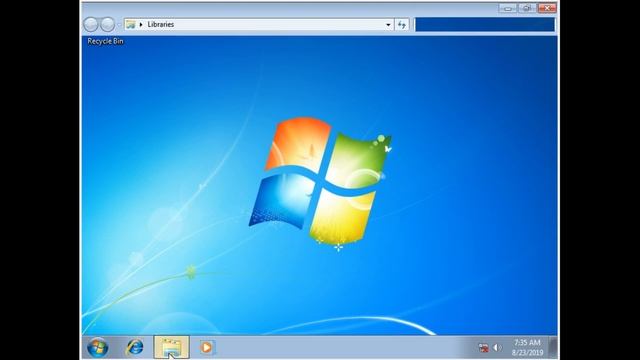
Task: Go forward with the Forward arrow
Action: [x=107, y=24]
